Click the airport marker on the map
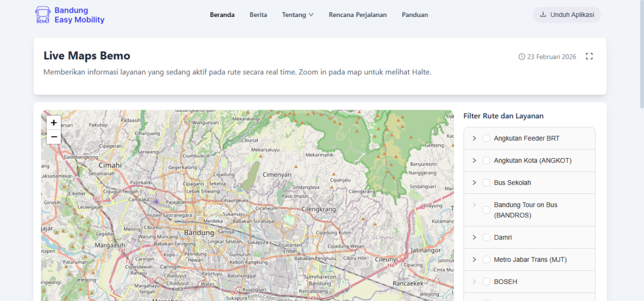Image resolution: width=644 pixels, height=301 pixels. (156, 201)
